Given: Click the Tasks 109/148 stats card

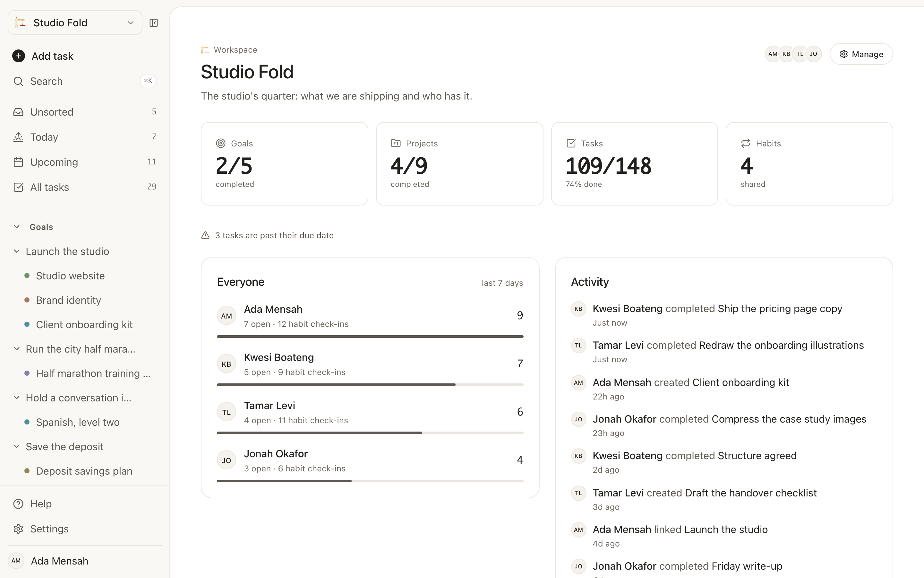Looking at the screenshot, I should tap(634, 164).
